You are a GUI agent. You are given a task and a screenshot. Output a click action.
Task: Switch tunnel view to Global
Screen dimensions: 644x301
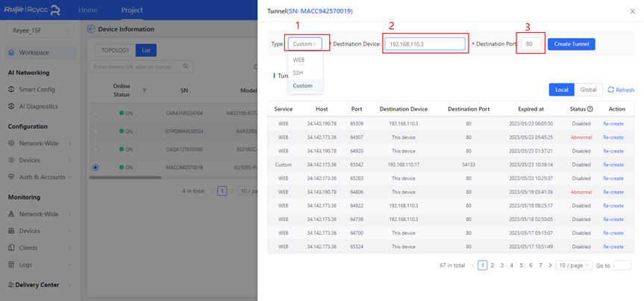(589, 90)
